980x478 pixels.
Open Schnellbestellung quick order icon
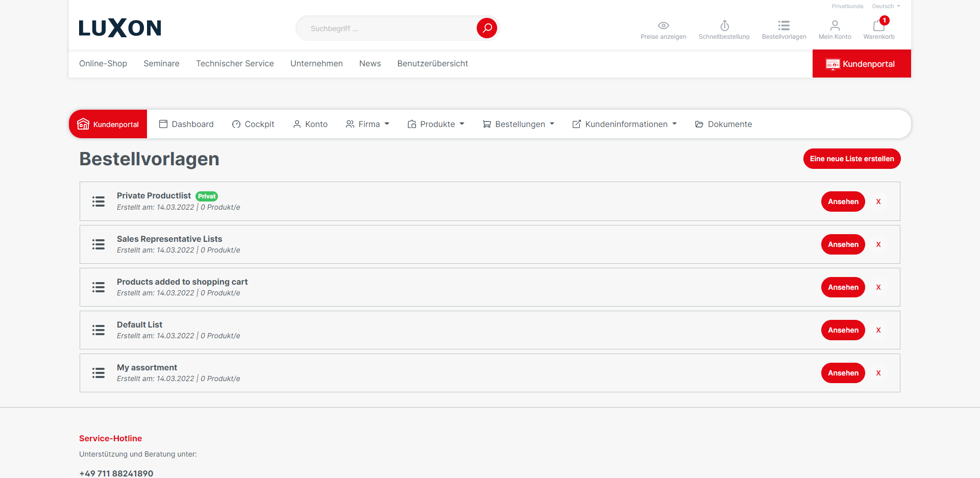[x=724, y=26]
